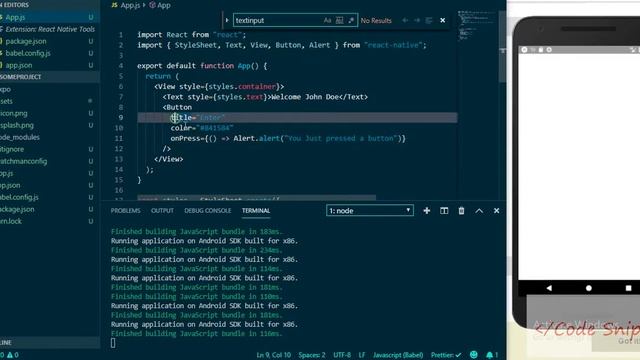Open feedback smiley icon
640x360 pixels.
point(473,355)
